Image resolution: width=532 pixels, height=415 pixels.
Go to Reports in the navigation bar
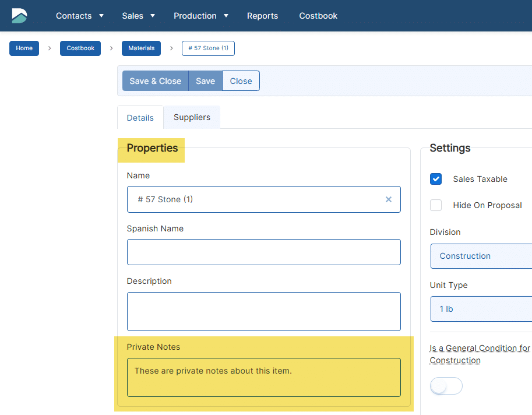pyautogui.click(x=262, y=16)
